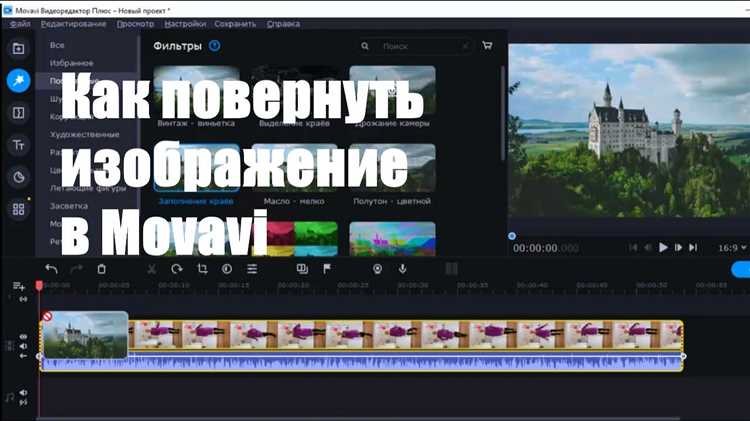
Task: Select the Художественные filter category
Action: 85,134
